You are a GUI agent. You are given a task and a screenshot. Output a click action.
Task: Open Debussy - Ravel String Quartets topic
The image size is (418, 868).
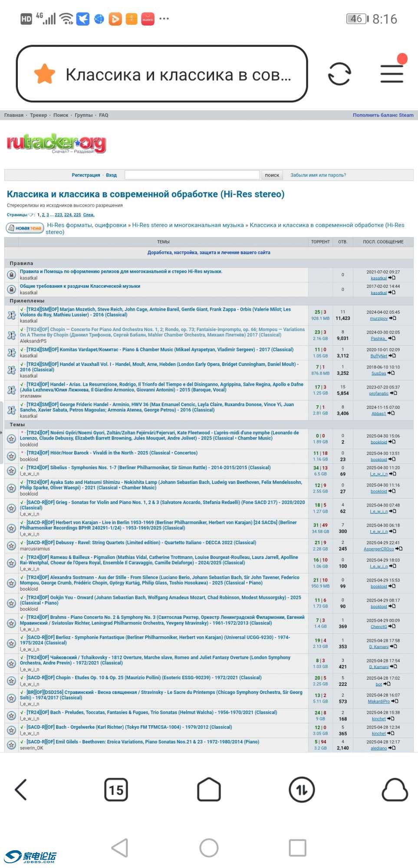(x=142, y=542)
